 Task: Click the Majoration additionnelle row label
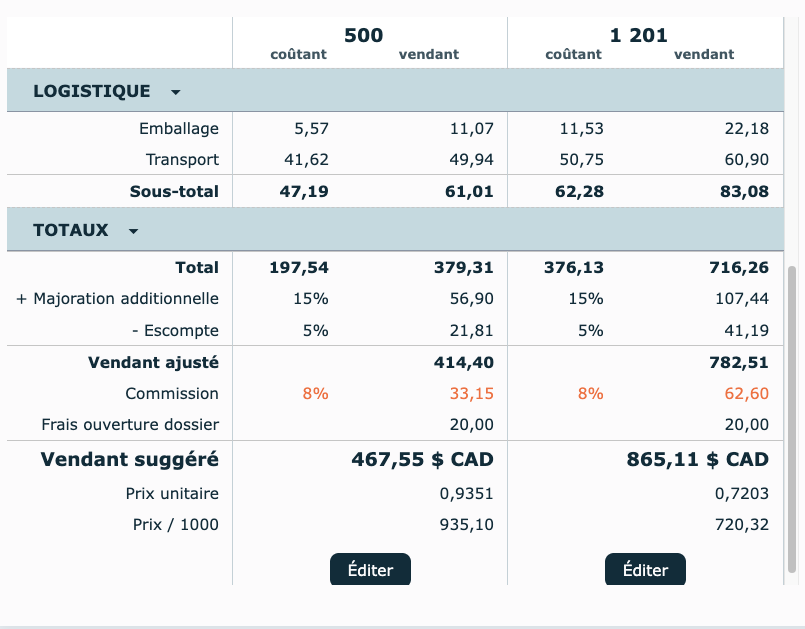click(117, 299)
